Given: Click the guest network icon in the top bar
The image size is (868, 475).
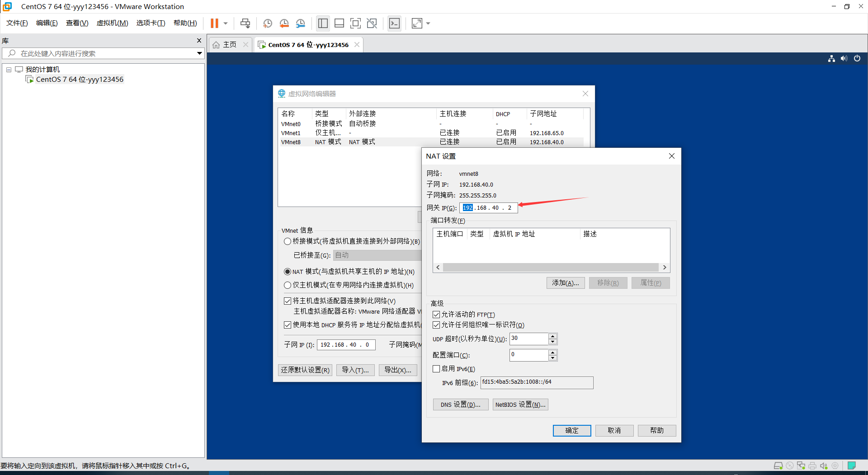Looking at the screenshot, I should (x=831, y=58).
